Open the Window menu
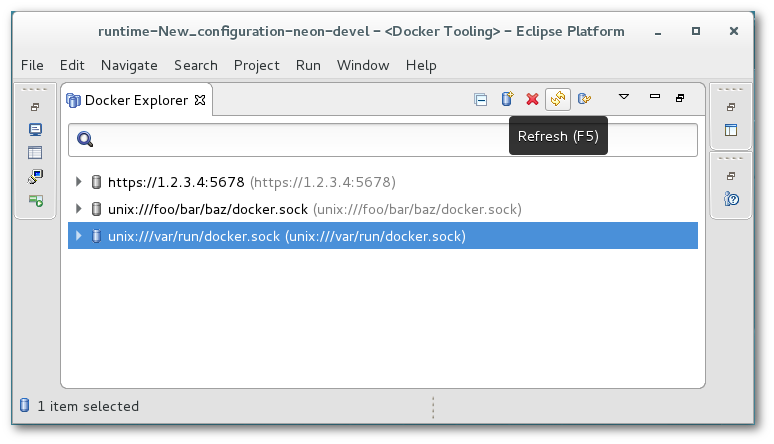Viewport: 774px width, 444px height. pos(363,65)
